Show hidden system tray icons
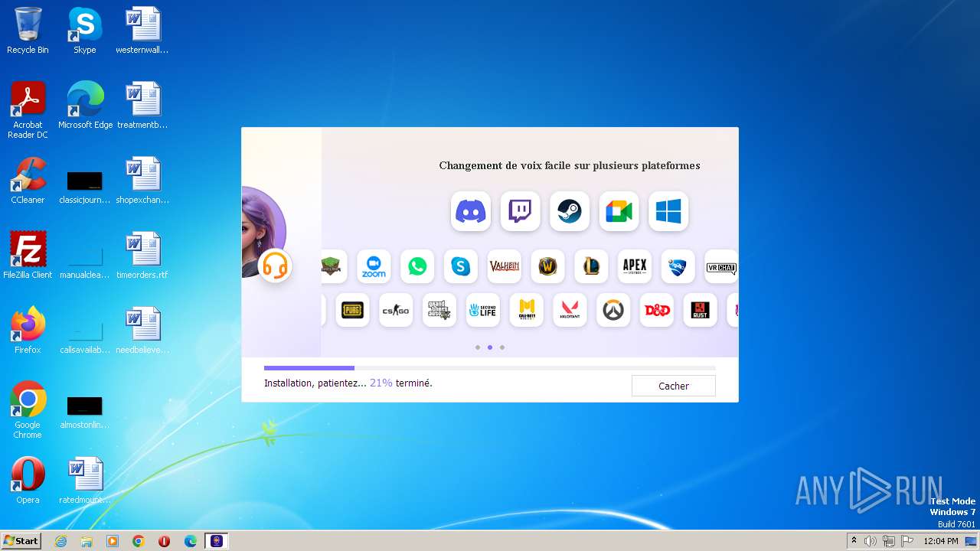 pos(854,541)
